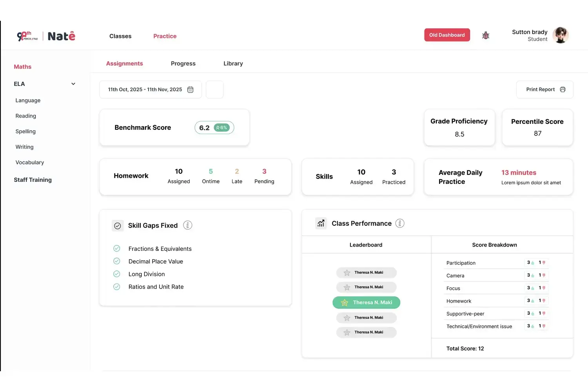Click thumbs-up in Homework score row
Screen dimensions: 588x392
click(533, 301)
